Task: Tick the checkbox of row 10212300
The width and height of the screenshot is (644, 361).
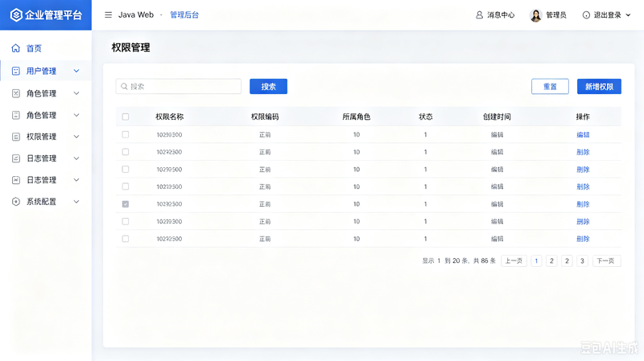Action: point(126,187)
